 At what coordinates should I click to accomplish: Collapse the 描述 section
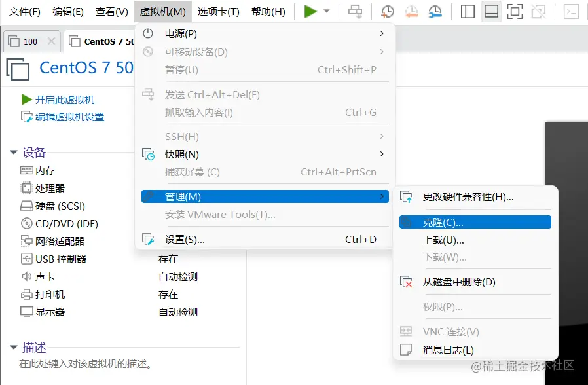click(14, 347)
